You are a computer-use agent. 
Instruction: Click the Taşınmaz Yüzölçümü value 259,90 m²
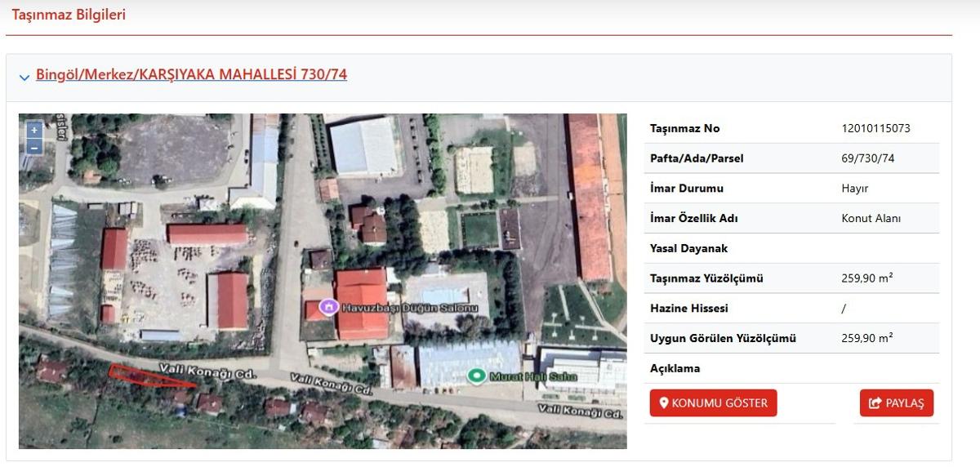[x=866, y=278]
